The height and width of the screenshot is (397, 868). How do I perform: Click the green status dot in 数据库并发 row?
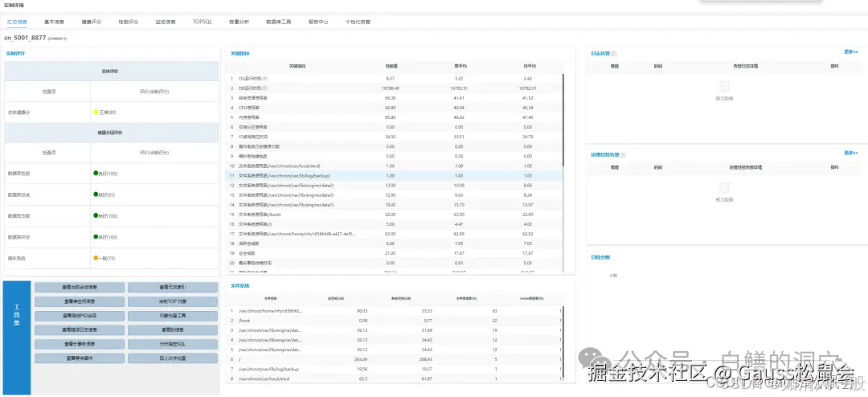[x=96, y=236]
